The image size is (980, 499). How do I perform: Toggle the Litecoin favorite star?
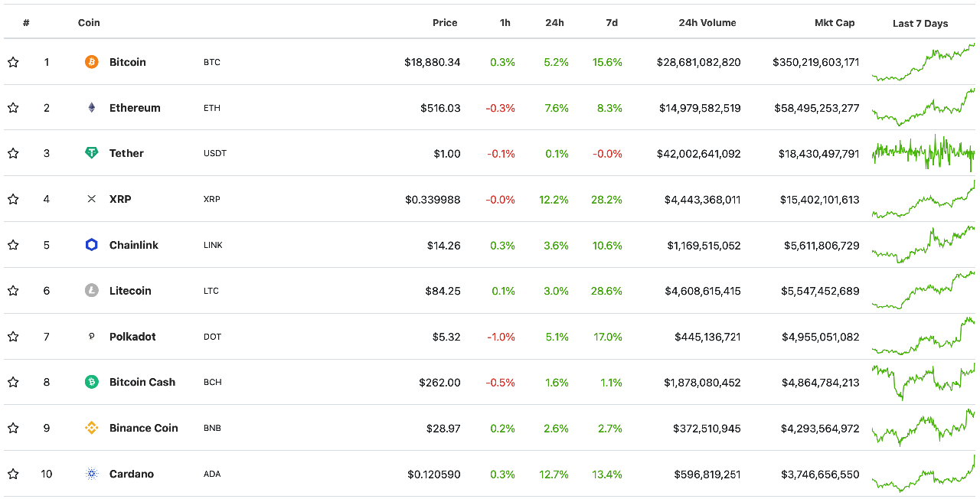coord(13,291)
